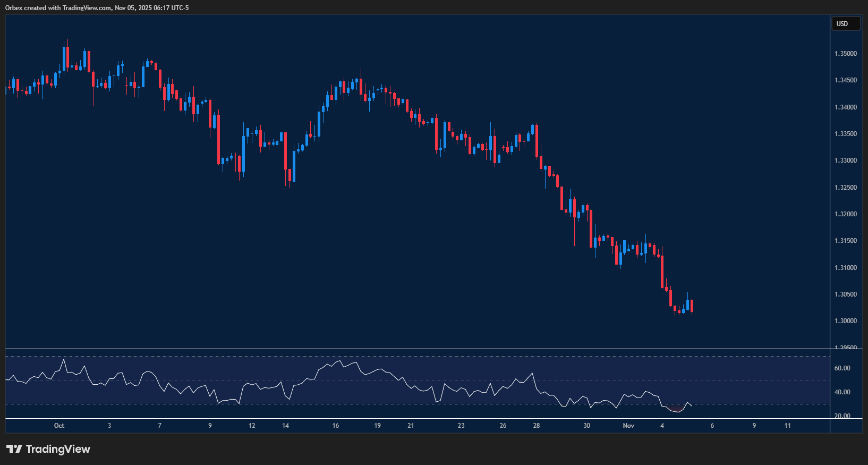Click the latest red candle at chart's right
Image resolution: width=868 pixels, height=465 pixels.
tap(692, 306)
